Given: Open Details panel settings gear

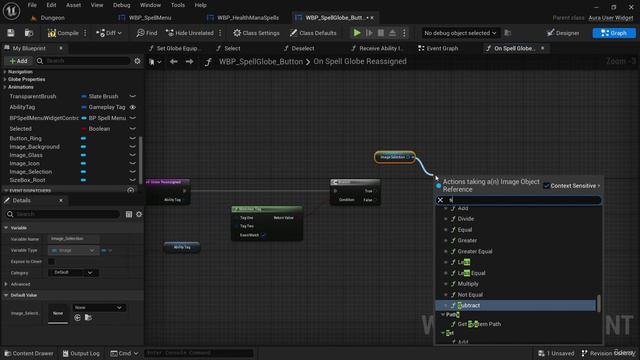Looking at the screenshot, I should pyautogui.click(x=139, y=214).
